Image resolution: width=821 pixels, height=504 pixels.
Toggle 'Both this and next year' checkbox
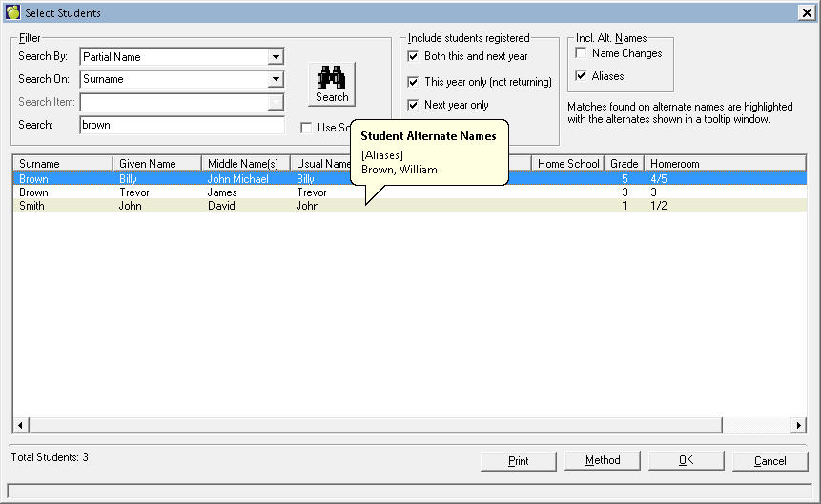(x=414, y=57)
